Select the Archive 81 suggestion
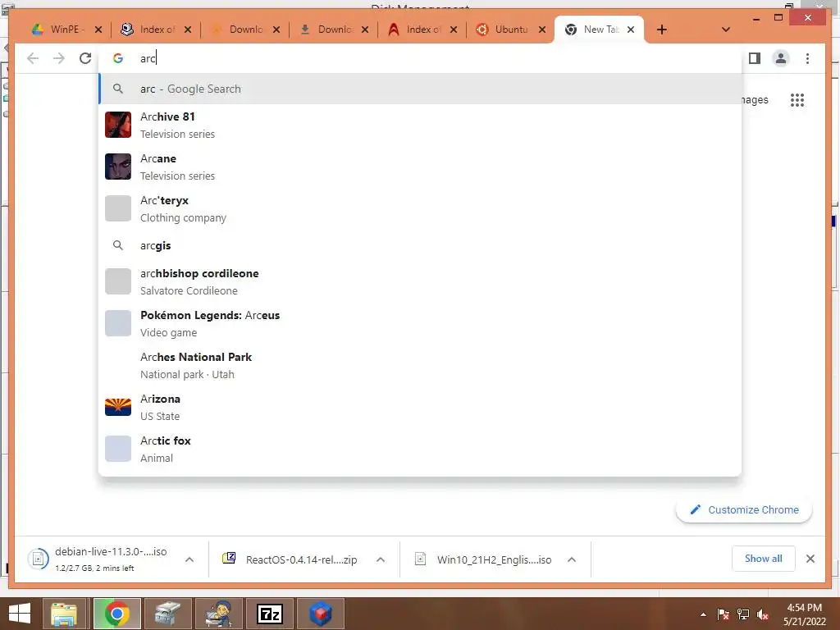840x630 pixels. pos(421,125)
